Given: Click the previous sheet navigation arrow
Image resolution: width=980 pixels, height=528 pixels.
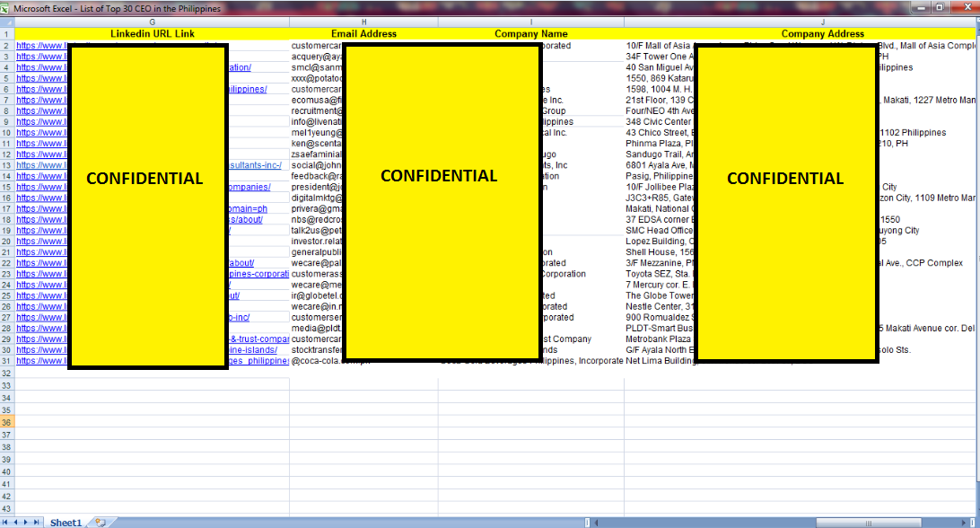Looking at the screenshot, I should 15,523.
